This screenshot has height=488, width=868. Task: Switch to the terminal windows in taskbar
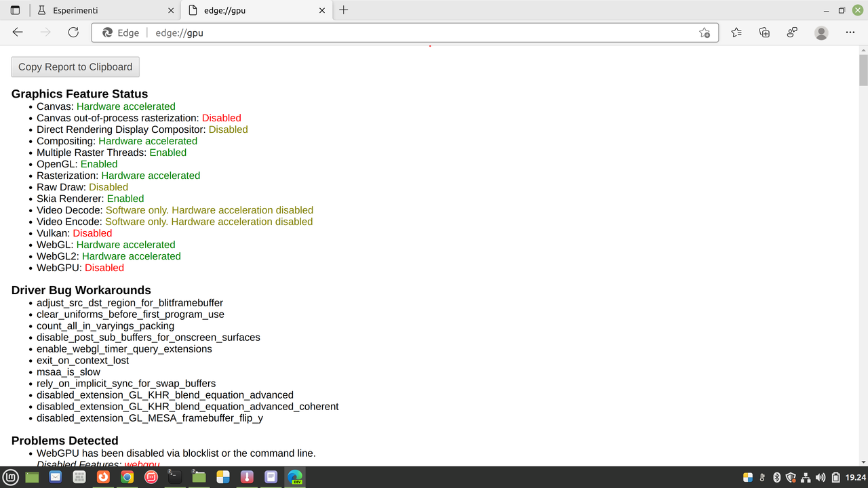click(x=174, y=477)
